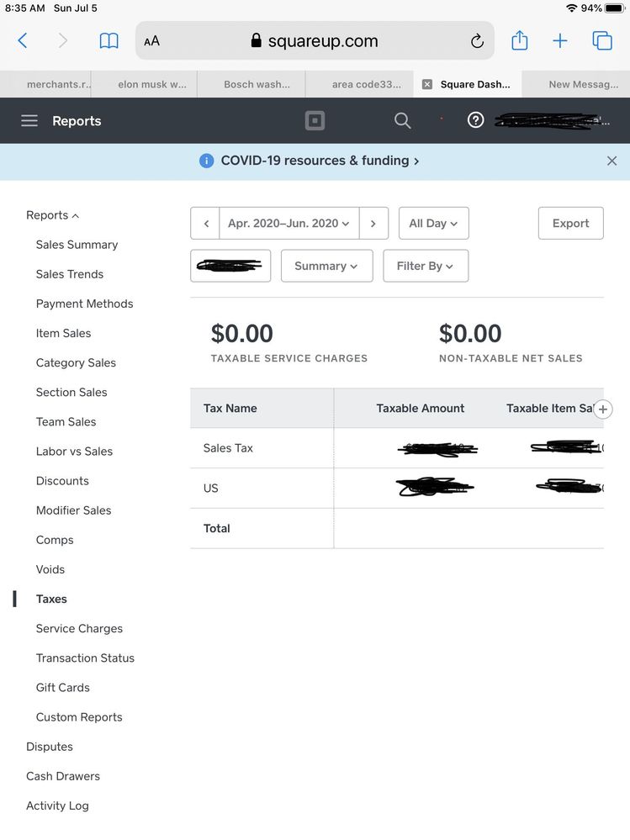Image resolution: width=630 pixels, height=840 pixels.
Task: Reload page in Safari
Action: click(x=477, y=41)
